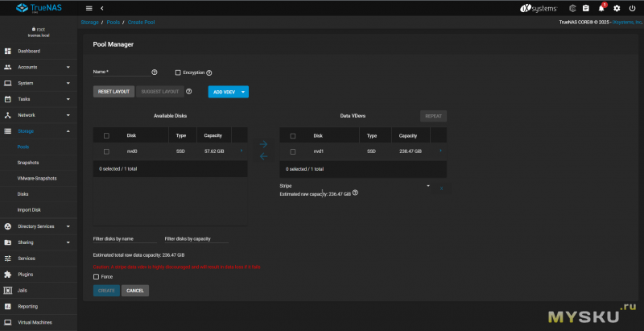Click the TrueNAS logo
Viewport: 644px width, 331px height.
click(39, 8)
